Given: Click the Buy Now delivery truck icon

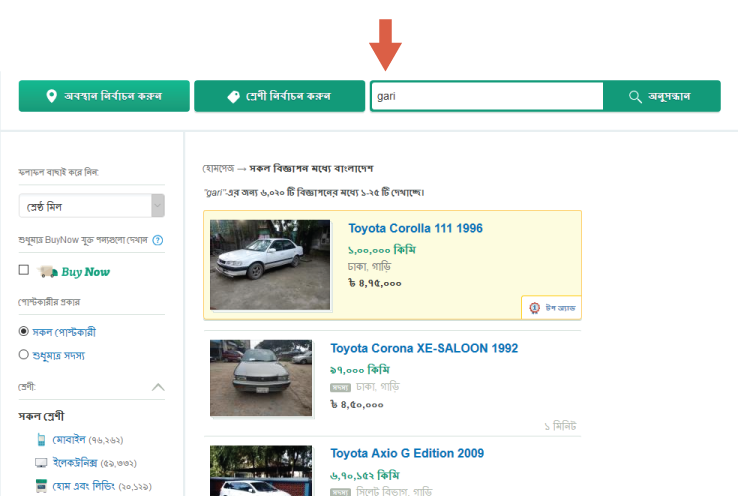Looking at the screenshot, I should [47, 272].
